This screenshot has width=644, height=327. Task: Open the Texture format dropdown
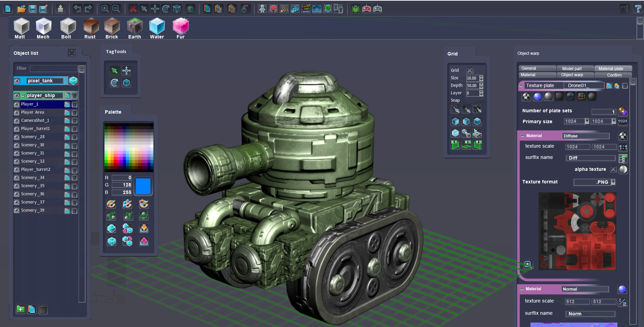[x=613, y=182]
